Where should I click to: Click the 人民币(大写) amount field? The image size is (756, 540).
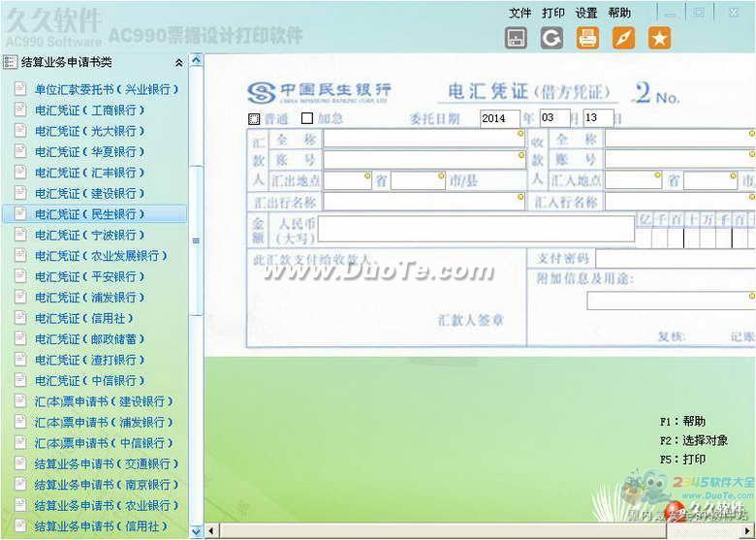click(x=476, y=229)
